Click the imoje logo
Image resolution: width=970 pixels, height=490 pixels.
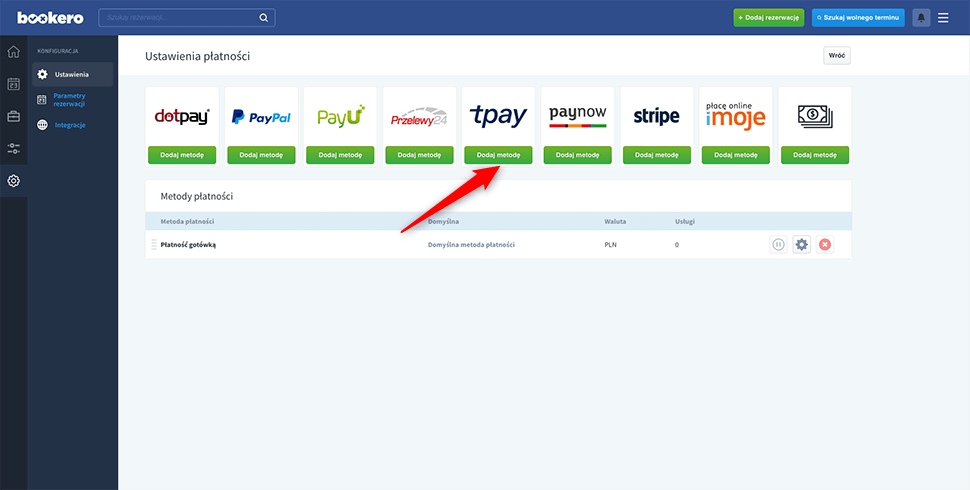pos(736,115)
